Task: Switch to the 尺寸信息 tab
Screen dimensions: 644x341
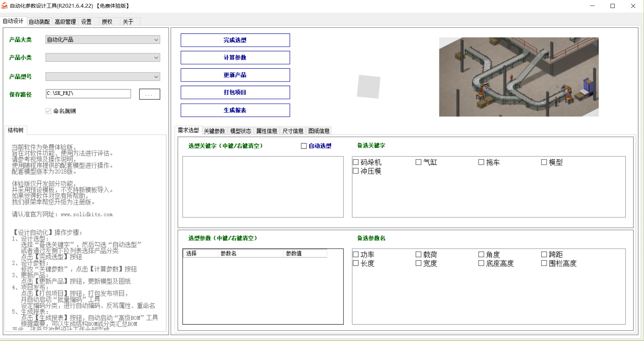Action: pos(293,131)
